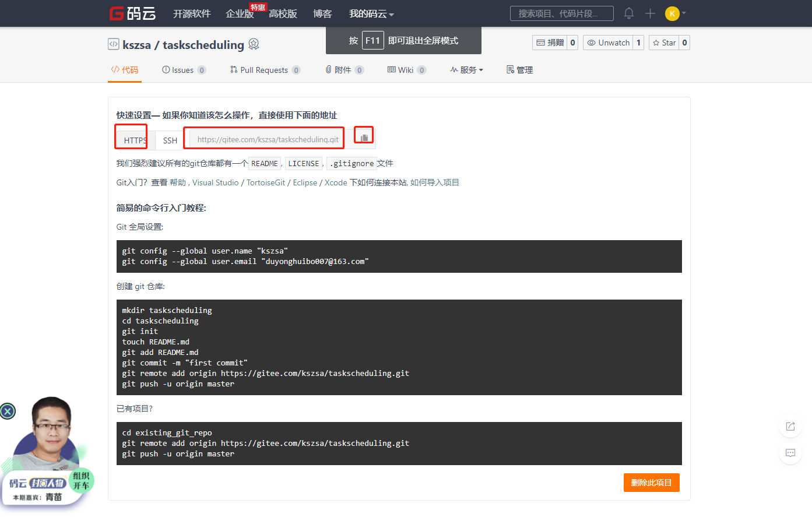Click the Star count 0
The width and height of the screenshot is (812, 517).
click(684, 43)
